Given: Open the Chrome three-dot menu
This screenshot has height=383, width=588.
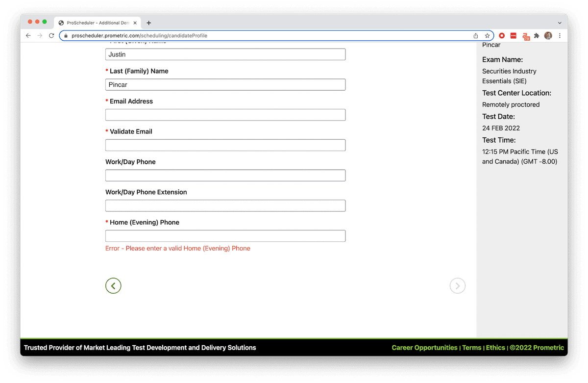Looking at the screenshot, I should click(x=560, y=36).
